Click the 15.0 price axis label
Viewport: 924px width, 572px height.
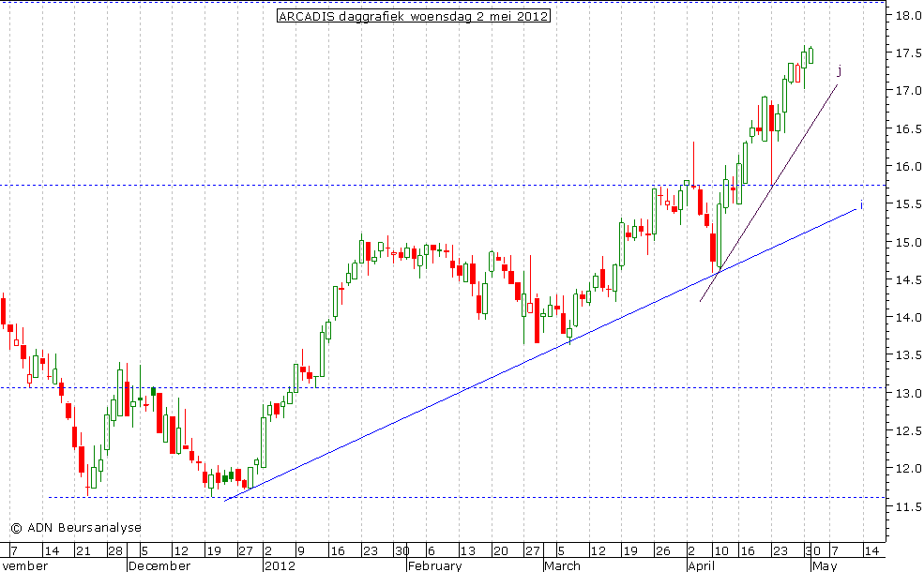tap(908, 242)
